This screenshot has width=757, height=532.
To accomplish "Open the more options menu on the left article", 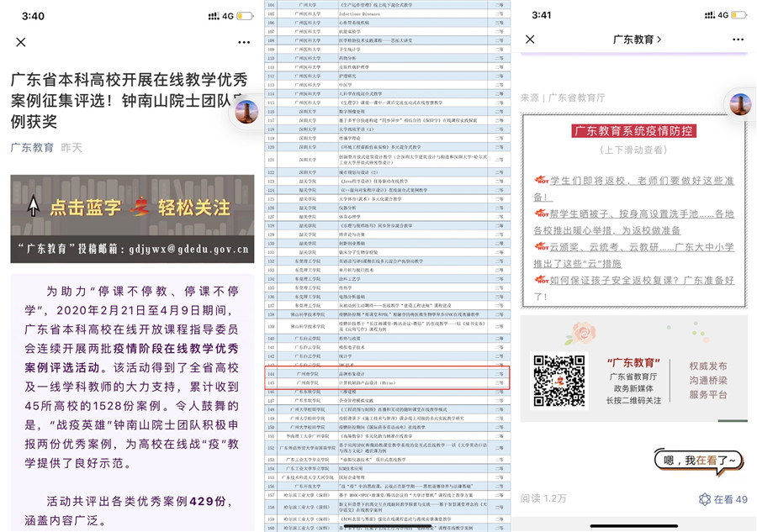I will tap(244, 42).
